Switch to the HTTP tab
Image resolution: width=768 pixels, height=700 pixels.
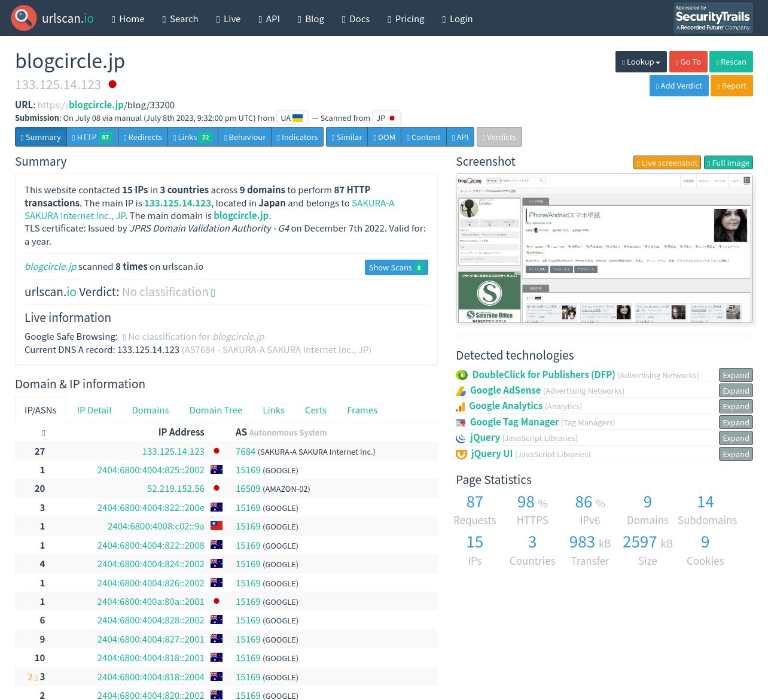[92, 137]
